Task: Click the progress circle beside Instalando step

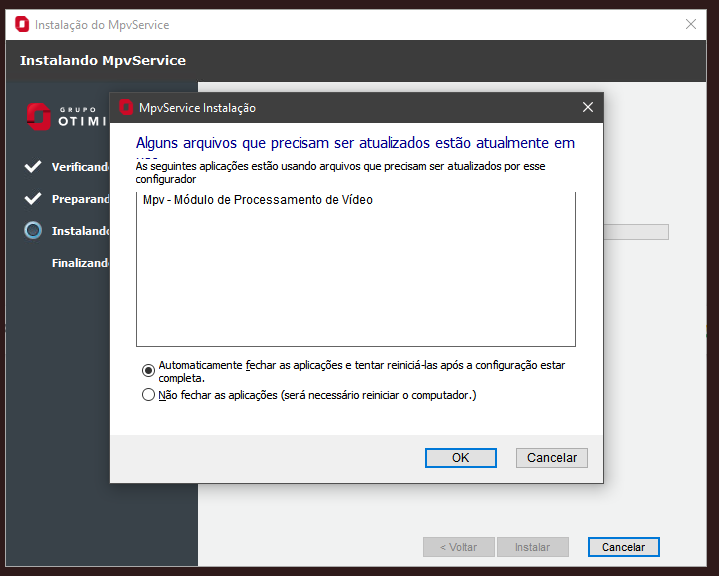Action: tap(33, 230)
